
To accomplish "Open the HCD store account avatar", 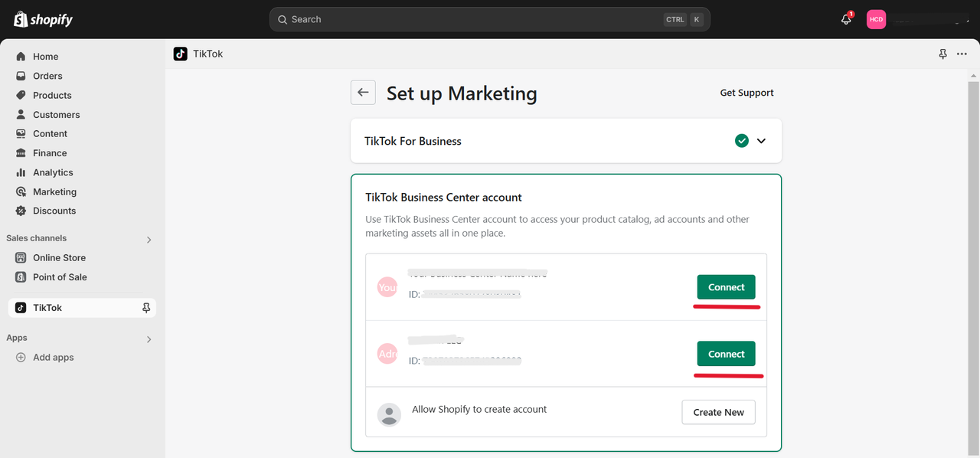I will click(x=876, y=20).
